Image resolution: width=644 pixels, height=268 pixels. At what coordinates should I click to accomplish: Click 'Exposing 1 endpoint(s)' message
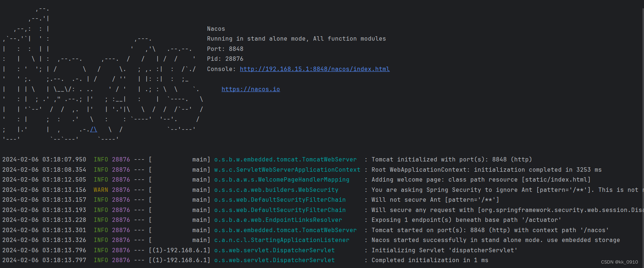(467, 220)
